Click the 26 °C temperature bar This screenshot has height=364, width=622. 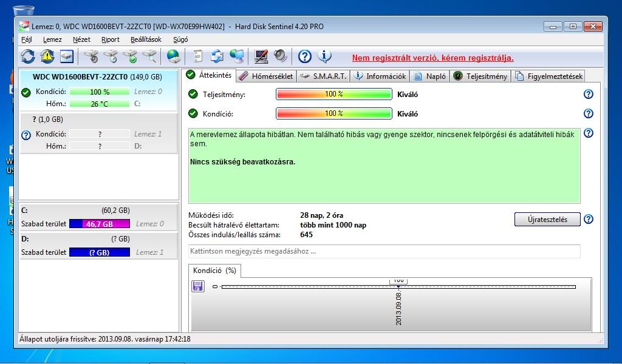[100, 104]
